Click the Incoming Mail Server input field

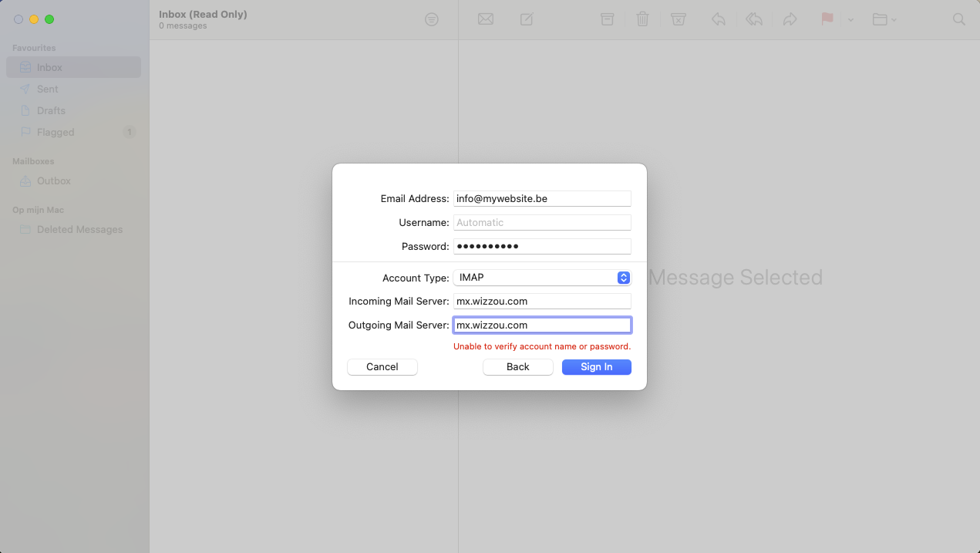(x=542, y=301)
